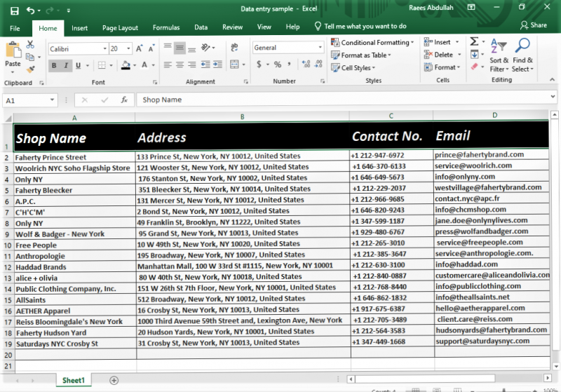Click the horizontal scrollbar at bottom

[x=425, y=379]
